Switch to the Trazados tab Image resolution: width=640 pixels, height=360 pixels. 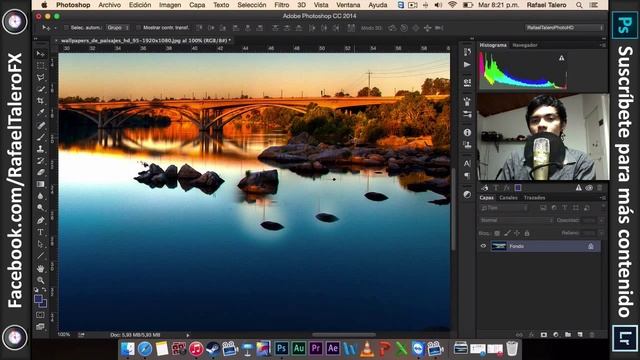(x=534, y=198)
